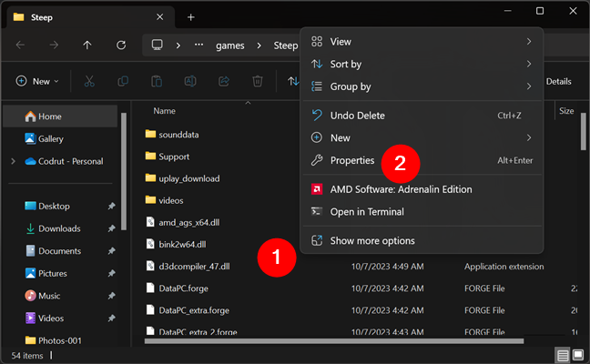
Task: Click the Delete trash icon in toolbar
Action: point(258,81)
